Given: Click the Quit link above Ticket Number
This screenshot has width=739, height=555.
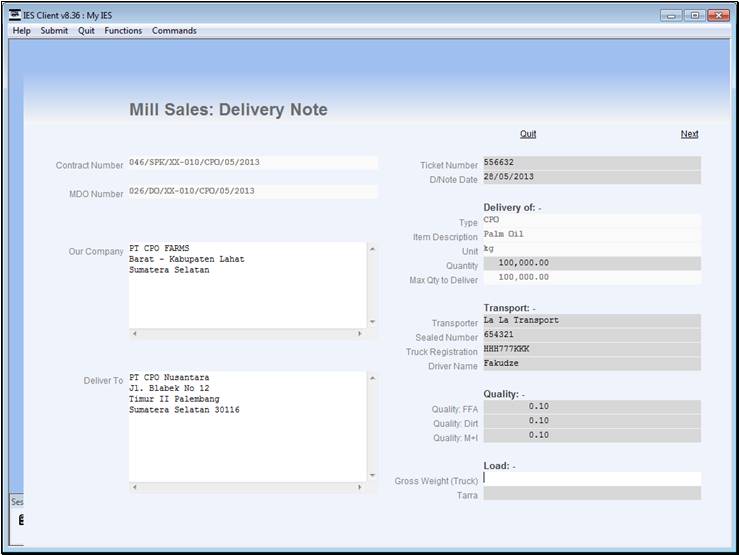Looking at the screenshot, I should [x=528, y=134].
